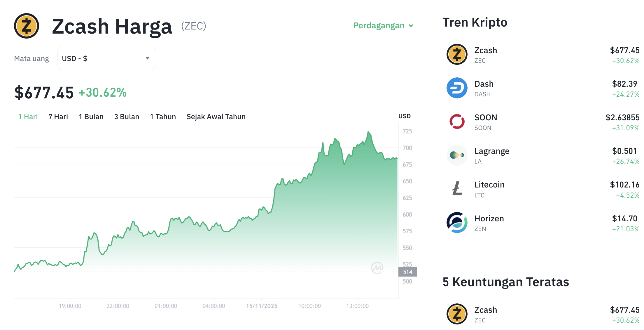
Task: Switch to the 7 Hari chart tab
Action: point(58,117)
